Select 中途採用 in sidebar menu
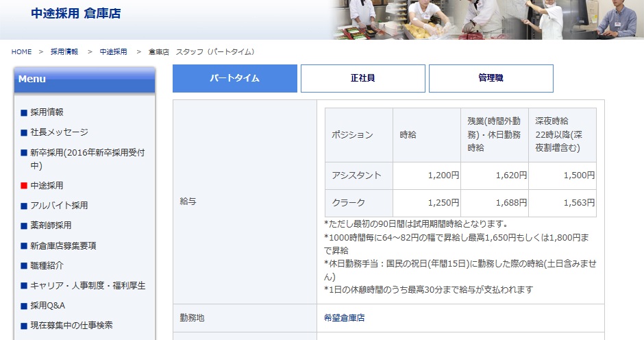Viewport: 644px width, 340px height. pos(47,185)
